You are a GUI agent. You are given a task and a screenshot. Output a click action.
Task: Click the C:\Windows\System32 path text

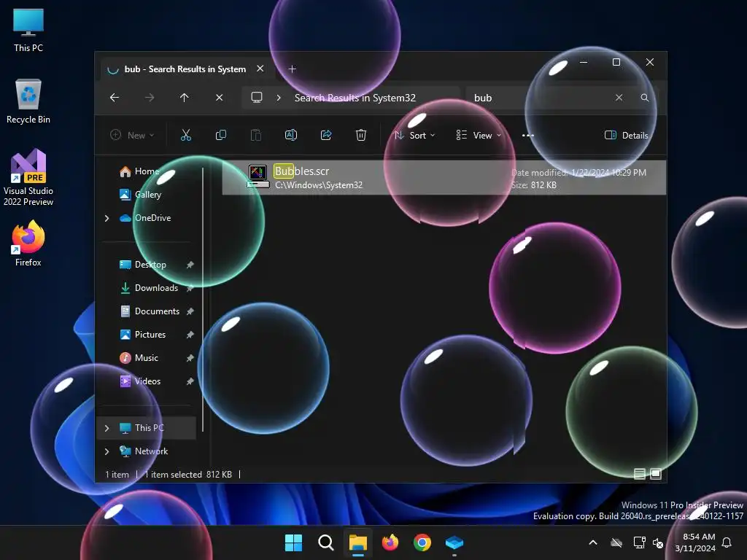click(x=319, y=184)
